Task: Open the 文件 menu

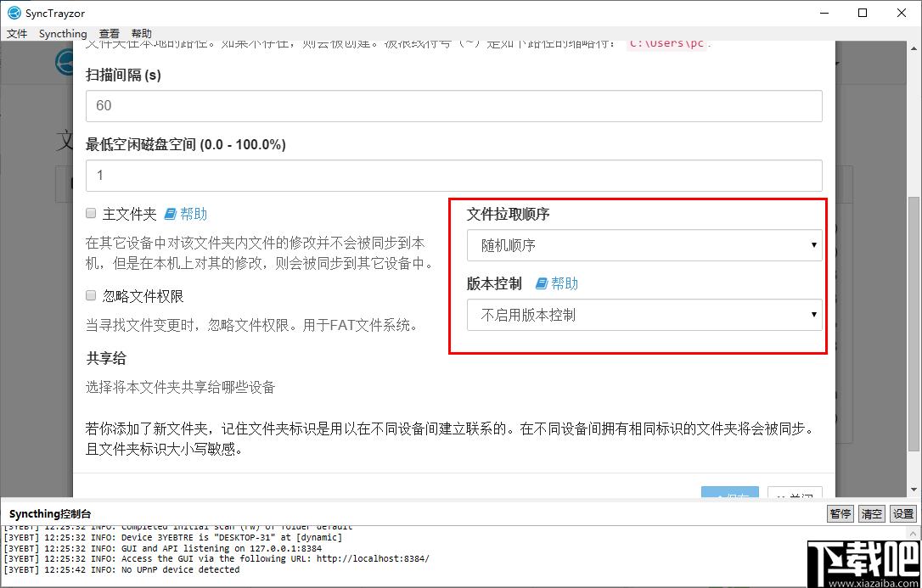Action: pyautogui.click(x=17, y=33)
